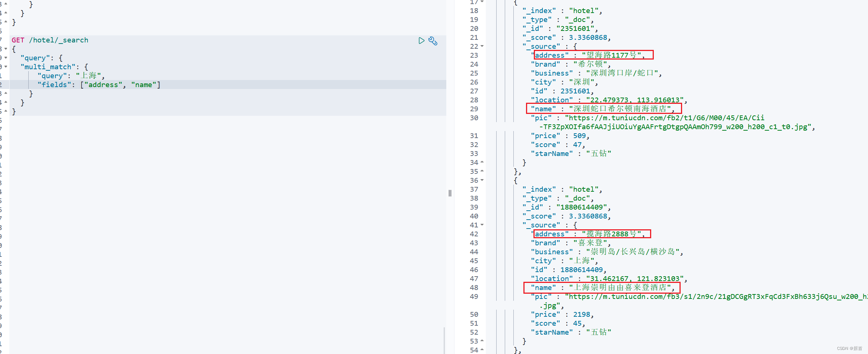This screenshot has height=354, width=868.
Task: Collapse the hit object starting at line 36
Action: click(x=482, y=180)
